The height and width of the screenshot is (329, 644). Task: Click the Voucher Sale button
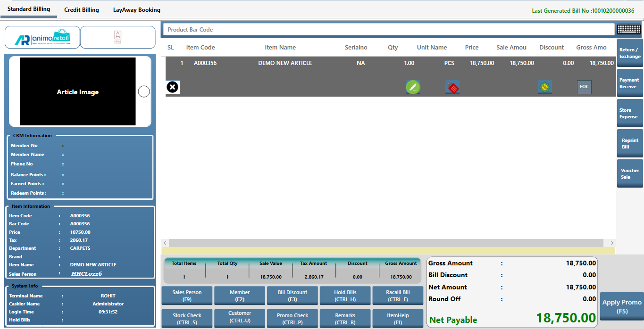coord(630,174)
